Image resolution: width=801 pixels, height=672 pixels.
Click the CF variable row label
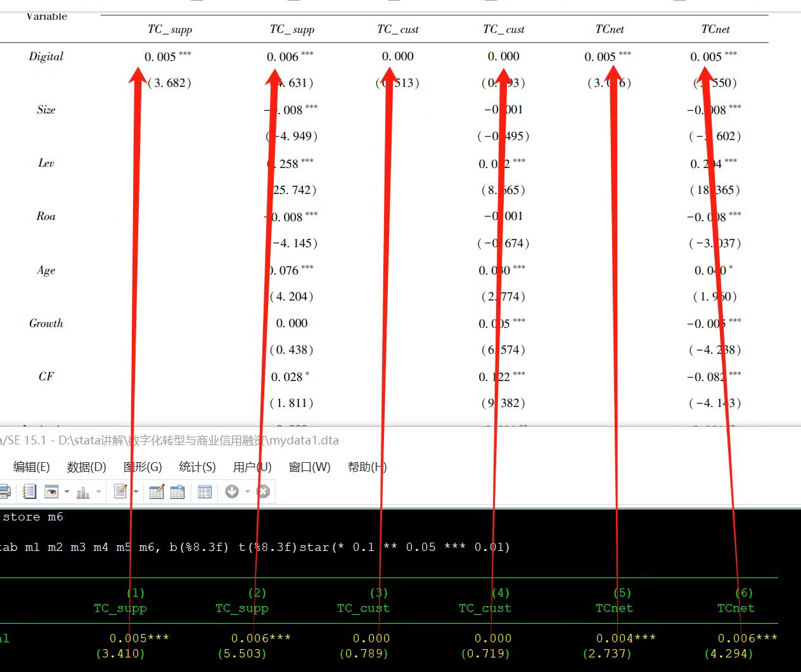(46, 377)
